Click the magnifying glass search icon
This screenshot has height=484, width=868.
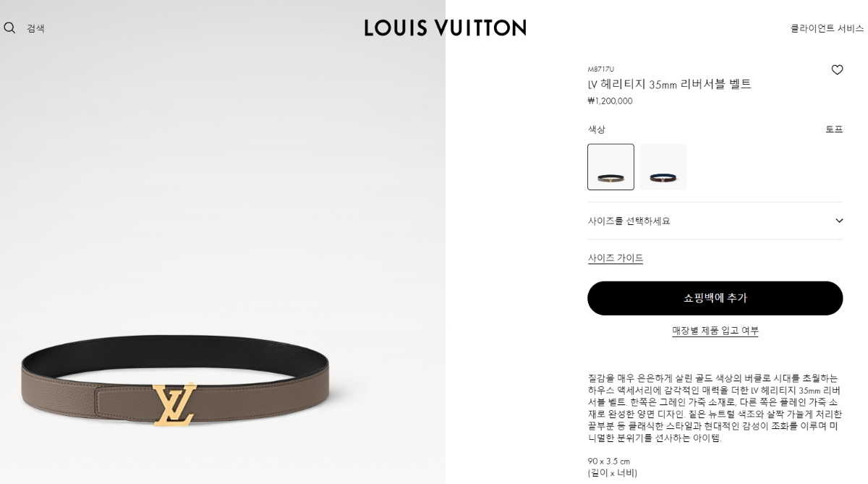pos(9,27)
